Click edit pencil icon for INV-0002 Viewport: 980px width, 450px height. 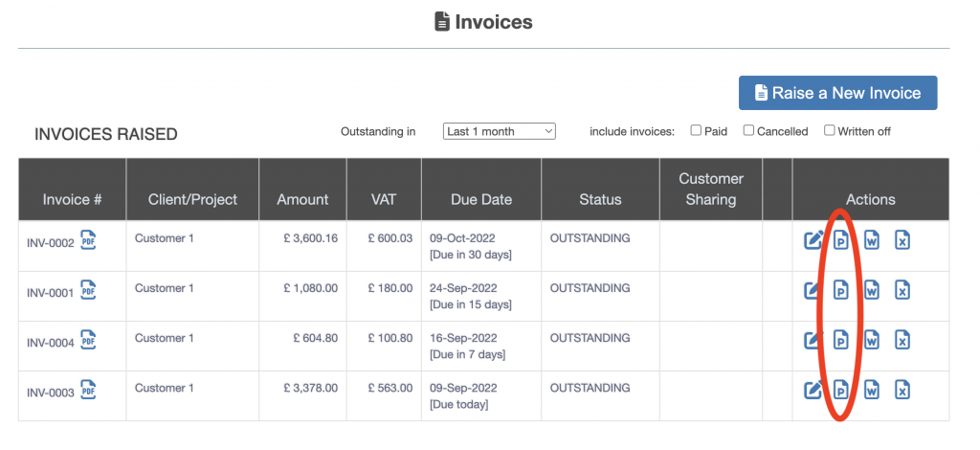813,240
